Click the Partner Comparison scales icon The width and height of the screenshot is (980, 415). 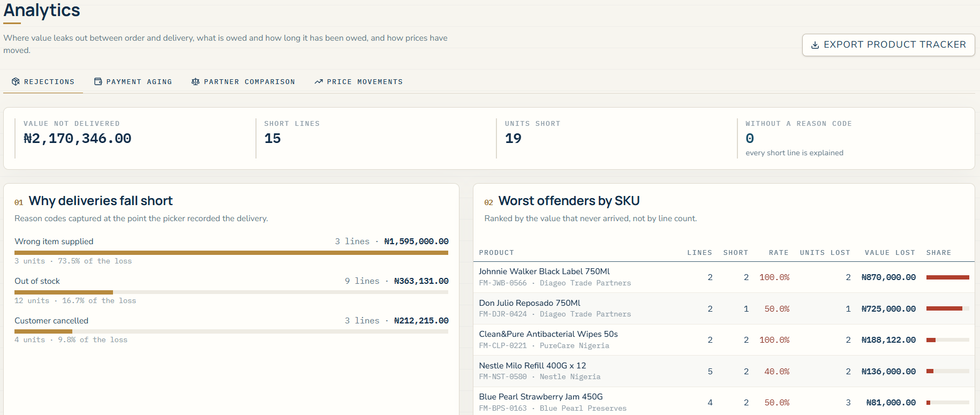(x=195, y=81)
